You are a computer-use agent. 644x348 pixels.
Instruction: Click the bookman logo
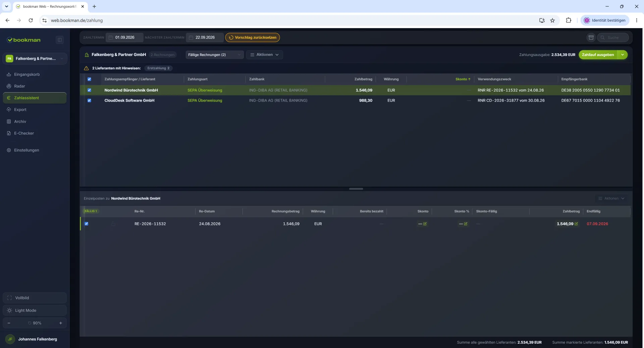pyautogui.click(x=24, y=40)
